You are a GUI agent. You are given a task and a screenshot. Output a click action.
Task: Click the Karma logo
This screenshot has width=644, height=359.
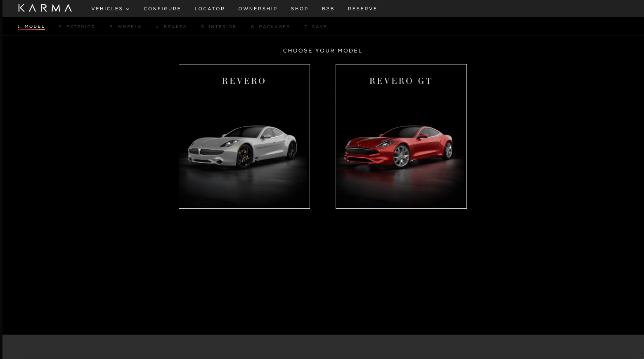click(45, 8)
